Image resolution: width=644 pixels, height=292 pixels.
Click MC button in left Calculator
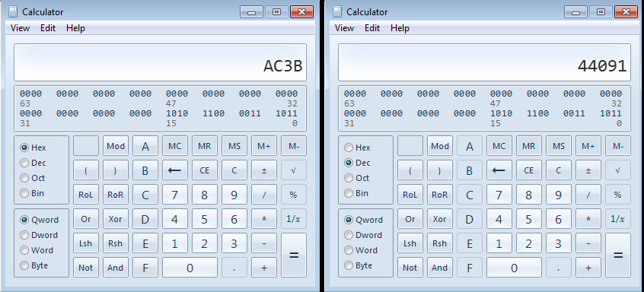click(175, 146)
